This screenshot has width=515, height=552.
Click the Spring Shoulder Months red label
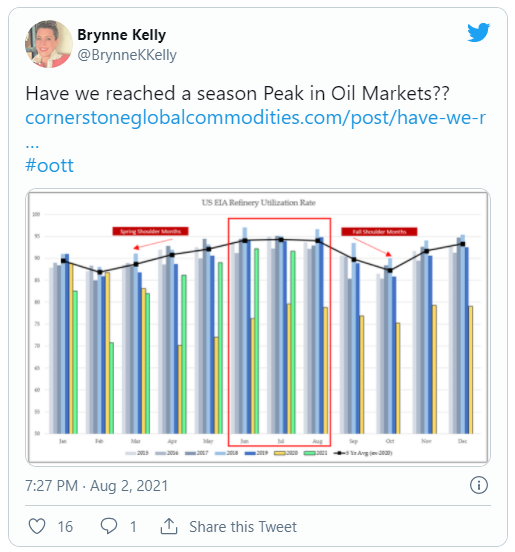pyautogui.click(x=150, y=231)
